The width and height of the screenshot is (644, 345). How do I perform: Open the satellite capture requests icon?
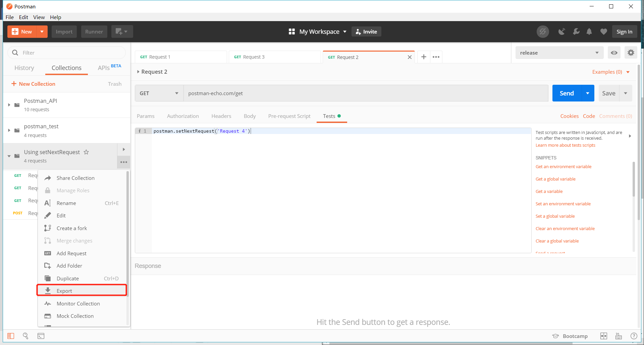(x=562, y=31)
